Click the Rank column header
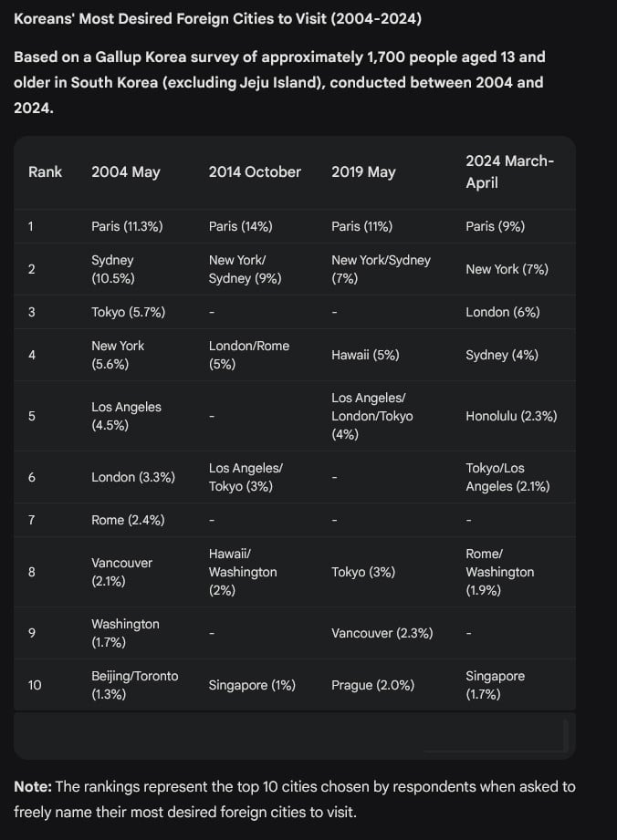Screen dimensions: 617x840 point(45,172)
